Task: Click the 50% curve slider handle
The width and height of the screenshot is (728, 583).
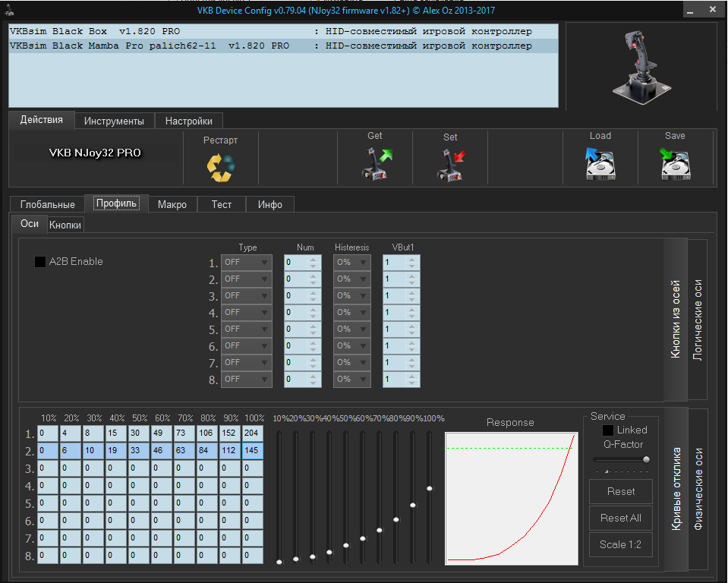Action: click(x=346, y=545)
